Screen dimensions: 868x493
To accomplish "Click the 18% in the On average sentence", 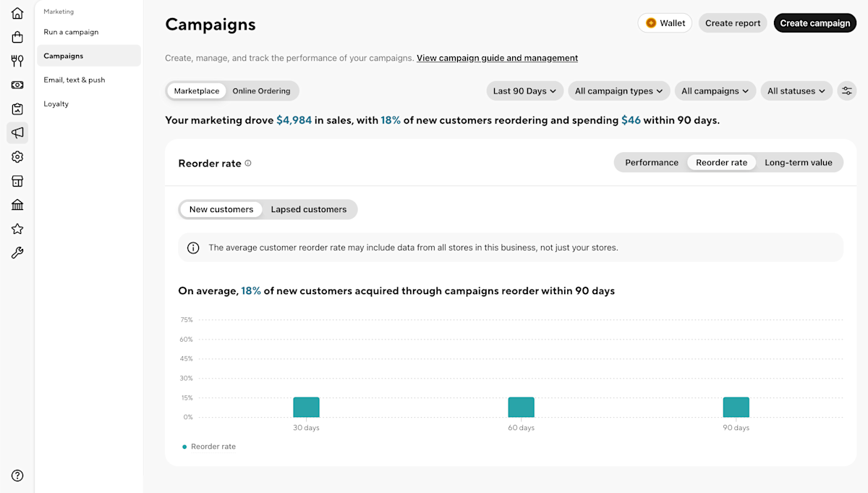I will [251, 291].
